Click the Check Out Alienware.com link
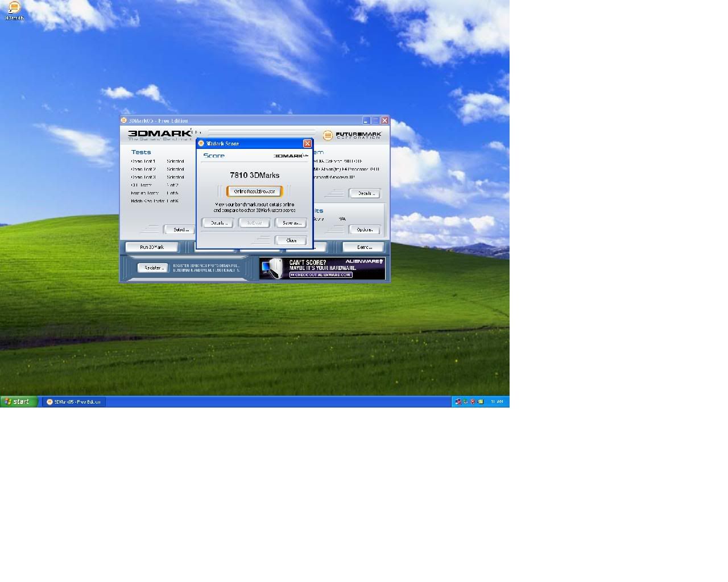 click(321, 275)
